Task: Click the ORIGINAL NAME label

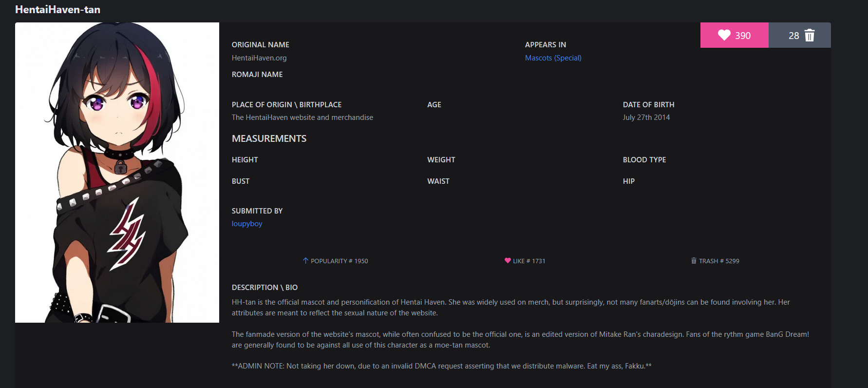Action: pos(261,45)
